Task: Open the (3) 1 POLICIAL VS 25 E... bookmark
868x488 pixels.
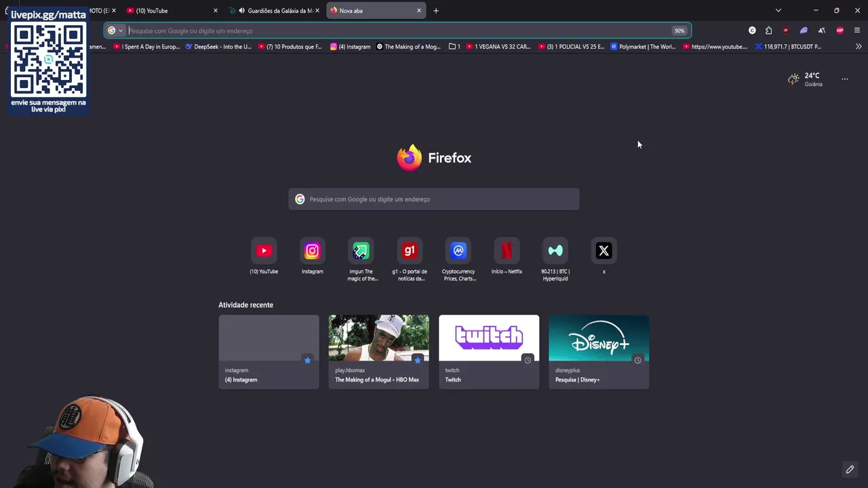Action: click(x=571, y=47)
